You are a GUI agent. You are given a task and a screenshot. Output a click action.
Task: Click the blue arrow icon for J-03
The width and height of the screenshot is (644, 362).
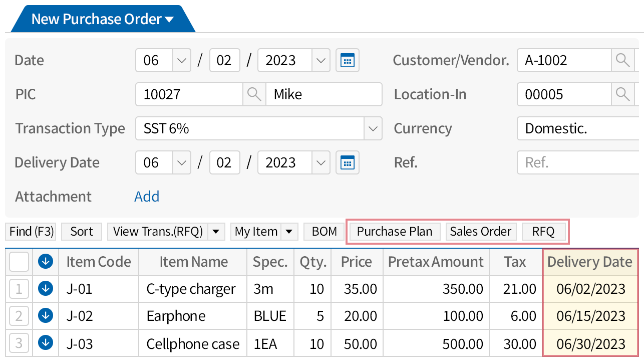(x=46, y=343)
